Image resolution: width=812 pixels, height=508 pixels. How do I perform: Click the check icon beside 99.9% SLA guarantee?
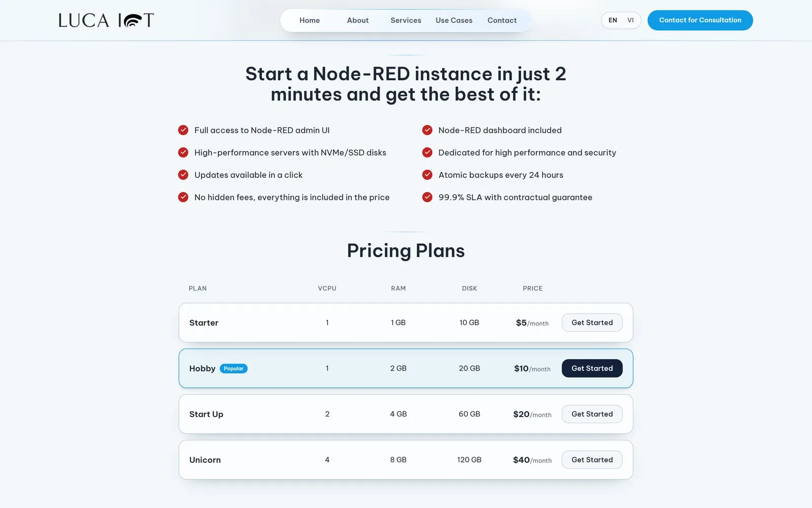coord(427,197)
